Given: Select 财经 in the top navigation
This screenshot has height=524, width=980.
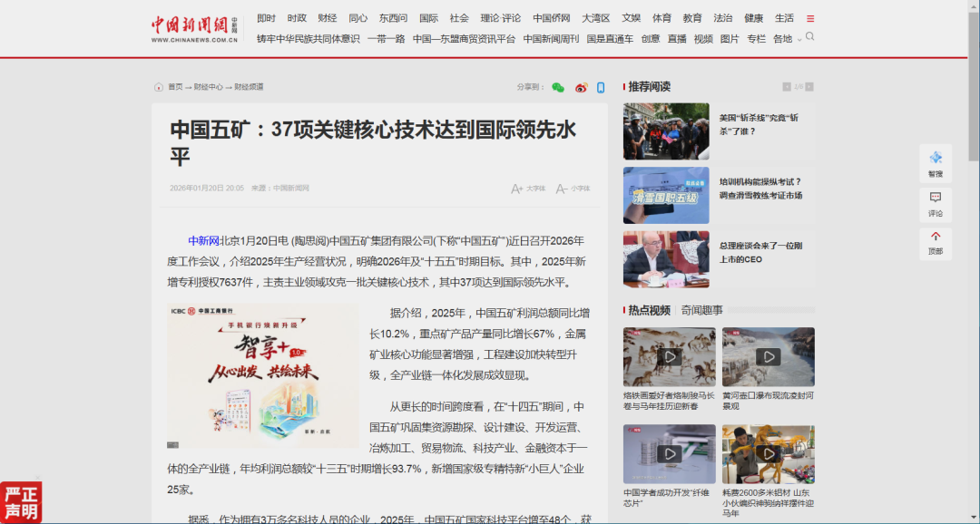Looking at the screenshot, I should click(327, 17).
